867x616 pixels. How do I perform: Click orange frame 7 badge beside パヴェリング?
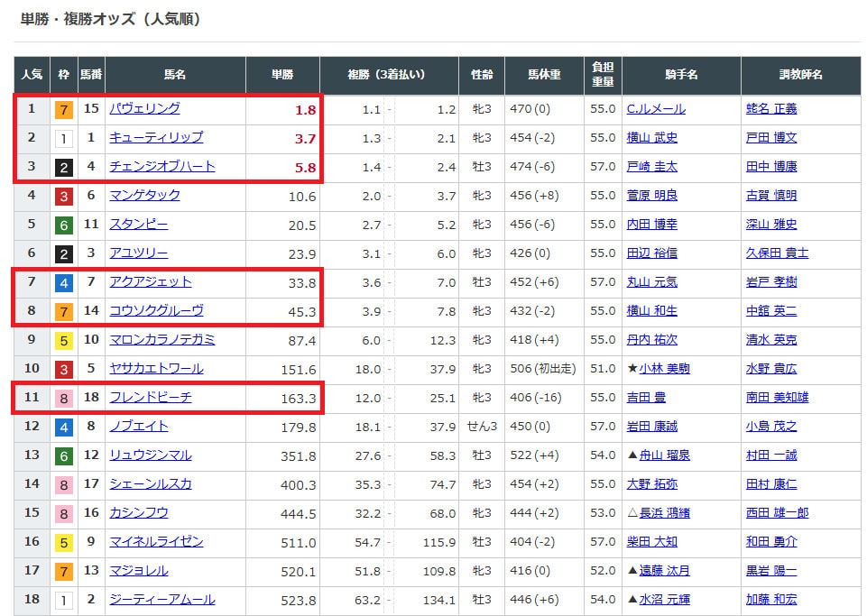(x=63, y=109)
